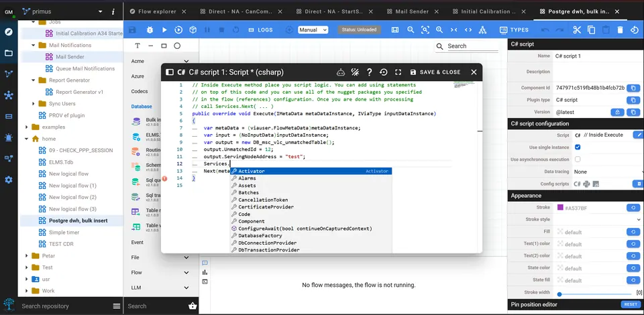Viewport: 644px width, 315px height.
Task: Click SAVE & CLOSE in script editor
Action: pos(435,72)
